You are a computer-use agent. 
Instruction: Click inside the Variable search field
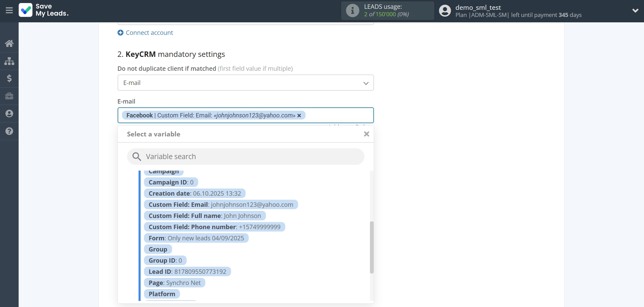click(245, 156)
